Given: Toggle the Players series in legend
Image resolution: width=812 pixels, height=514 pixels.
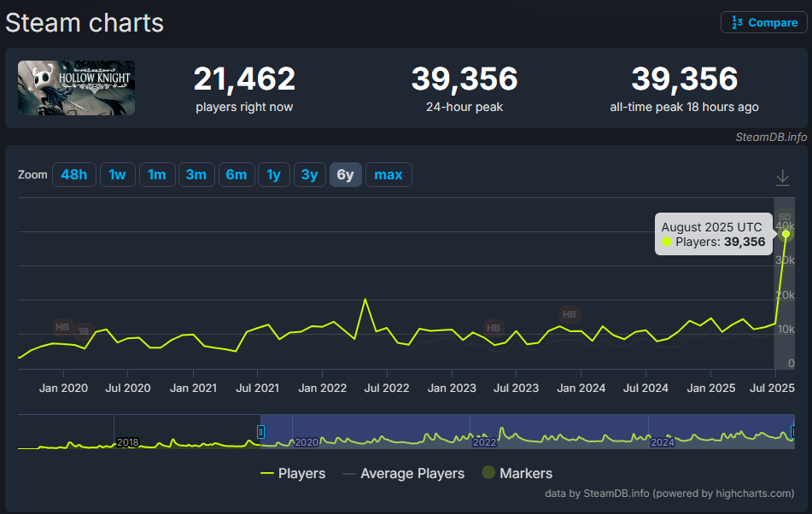Looking at the screenshot, I should pyautogui.click(x=293, y=473).
